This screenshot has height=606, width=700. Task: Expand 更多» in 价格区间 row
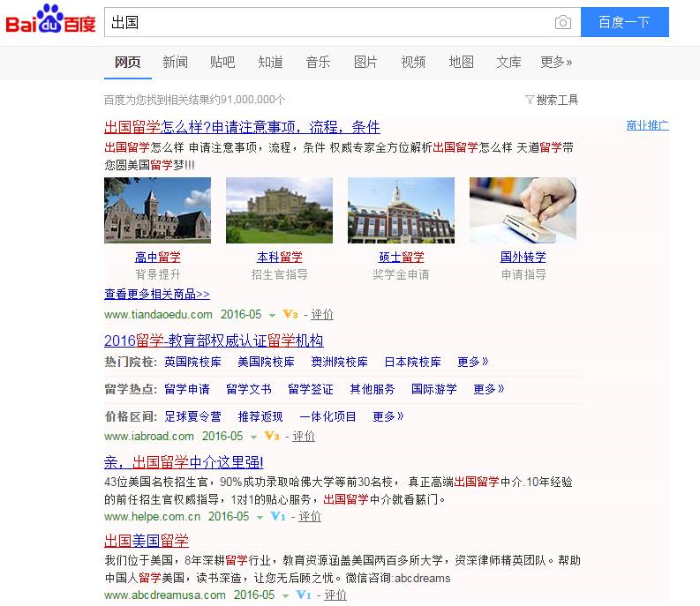point(388,417)
